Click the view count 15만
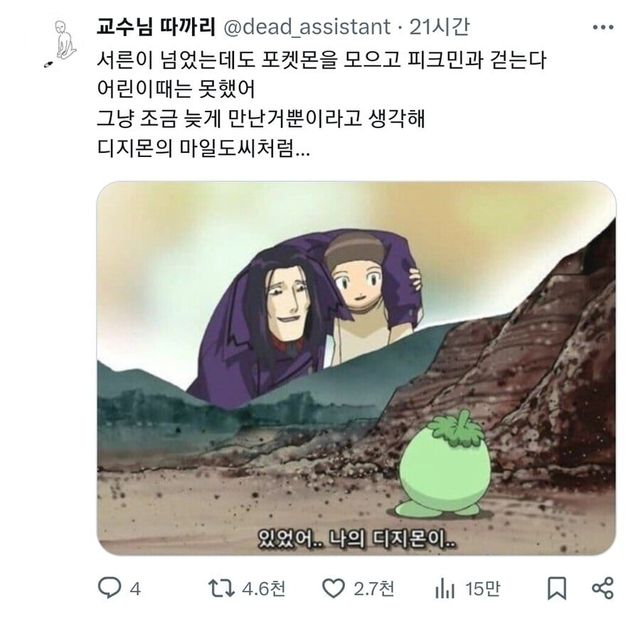The width and height of the screenshot is (640, 617). tap(482, 588)
